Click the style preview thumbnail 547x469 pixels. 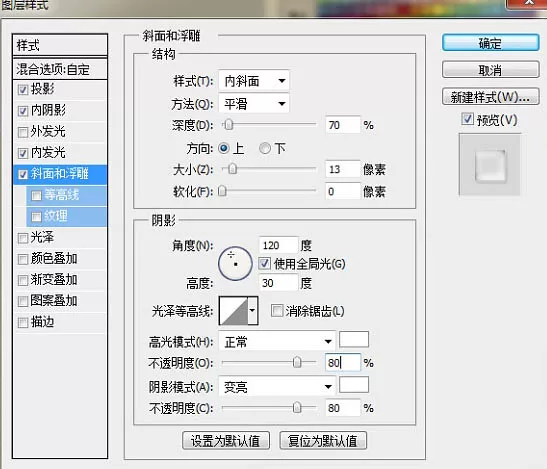(x=490, y=165)
